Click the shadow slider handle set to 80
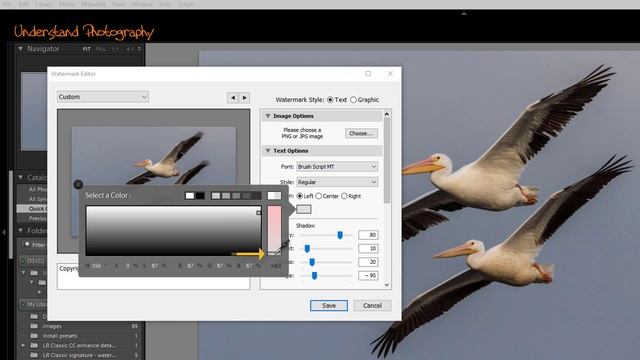 (340, 235)
